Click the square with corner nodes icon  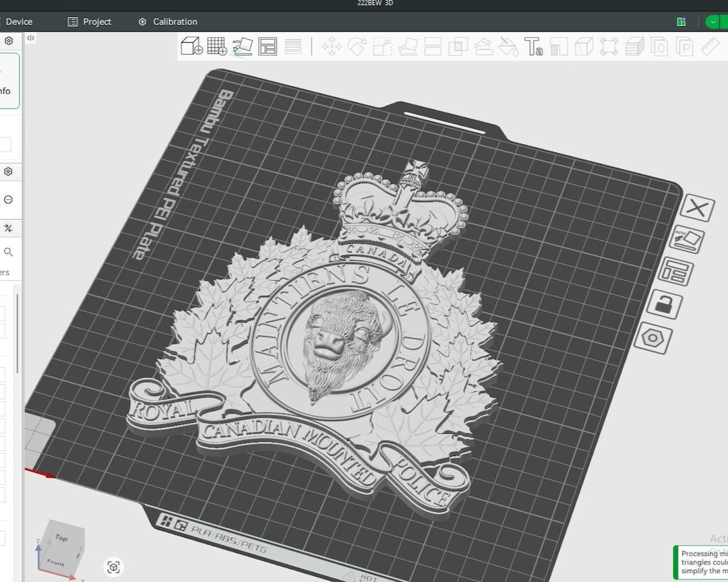click(609, 47)
